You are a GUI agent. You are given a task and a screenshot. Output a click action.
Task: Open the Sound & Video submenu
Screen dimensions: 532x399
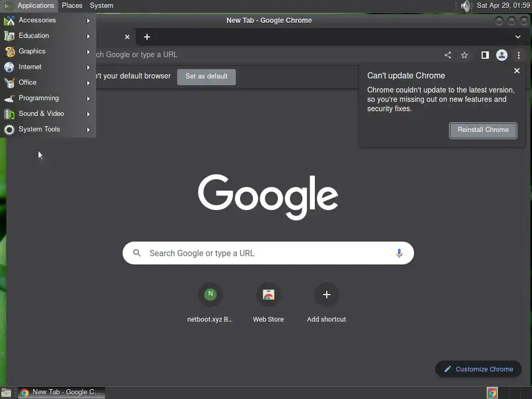click(48, 114)
